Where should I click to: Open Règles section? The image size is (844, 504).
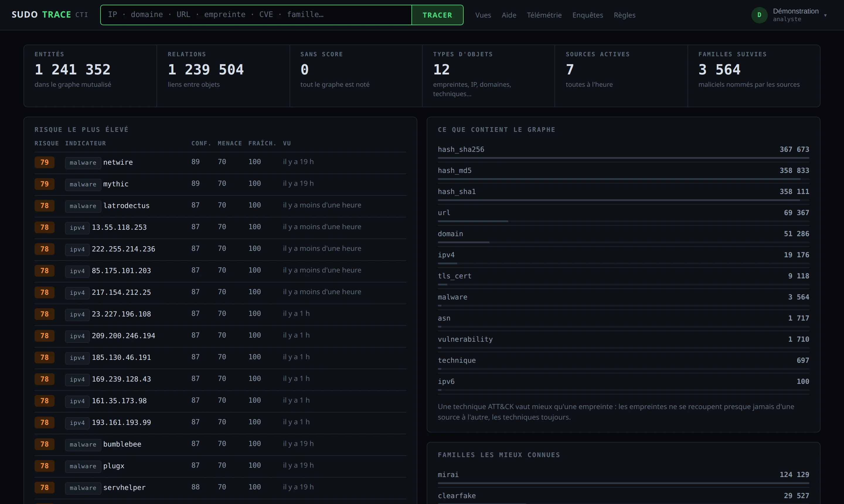[624, 15]
